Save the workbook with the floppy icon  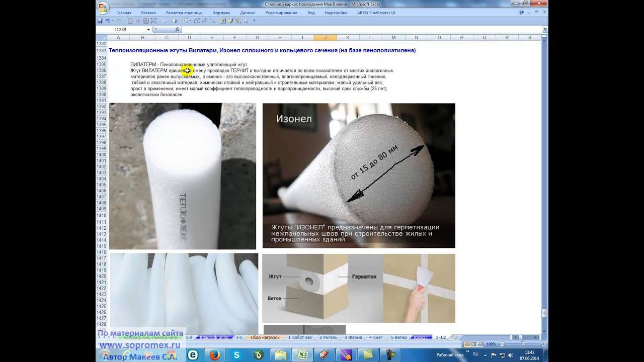(x=100, y=21)
